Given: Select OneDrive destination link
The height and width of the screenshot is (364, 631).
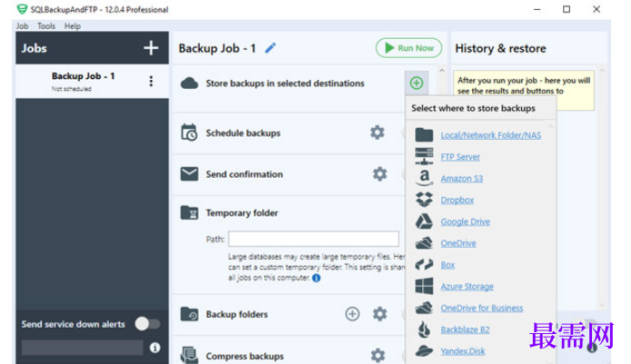Looking at the screenshot, I should click(458, 243).
